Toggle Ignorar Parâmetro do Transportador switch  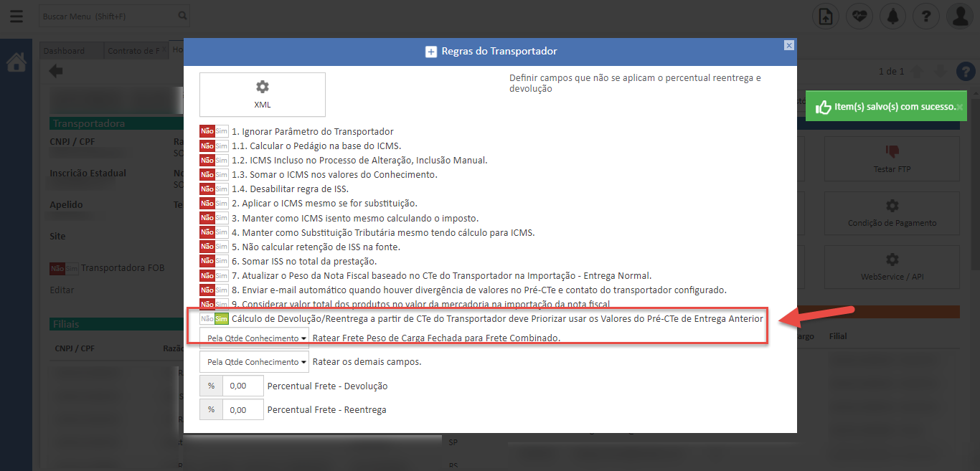(214, 131)
